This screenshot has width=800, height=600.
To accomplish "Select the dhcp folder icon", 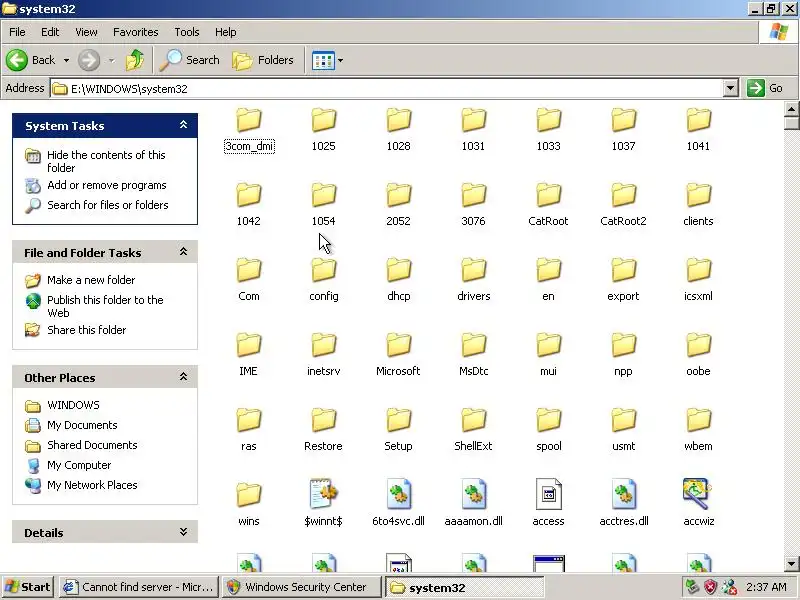I will coord(398,270).
